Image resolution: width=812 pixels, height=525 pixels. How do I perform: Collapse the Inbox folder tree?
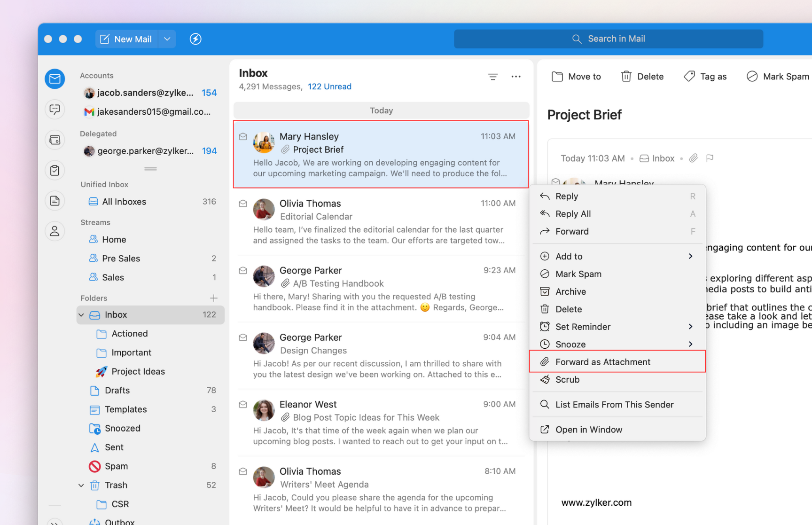click(x=81, y=315)
